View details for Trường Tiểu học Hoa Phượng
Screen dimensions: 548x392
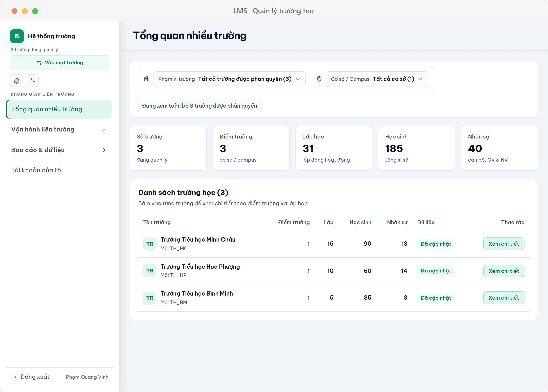504,271
